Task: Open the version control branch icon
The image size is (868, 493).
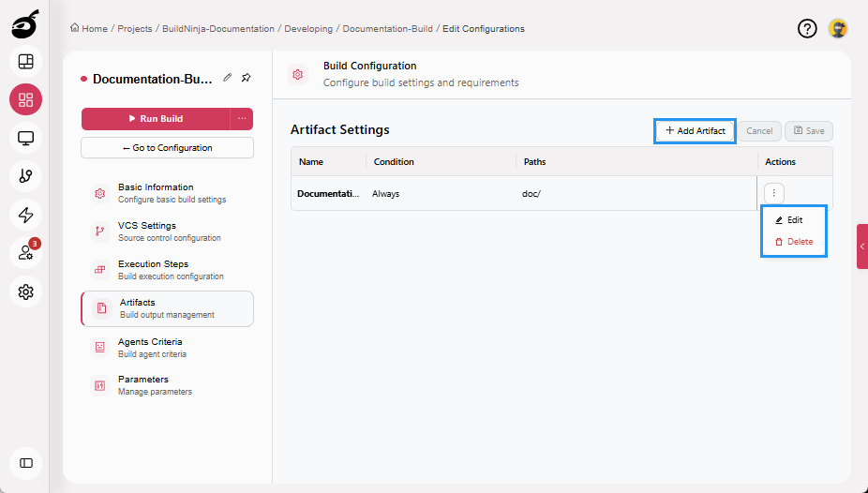Action: click(25, 176)
